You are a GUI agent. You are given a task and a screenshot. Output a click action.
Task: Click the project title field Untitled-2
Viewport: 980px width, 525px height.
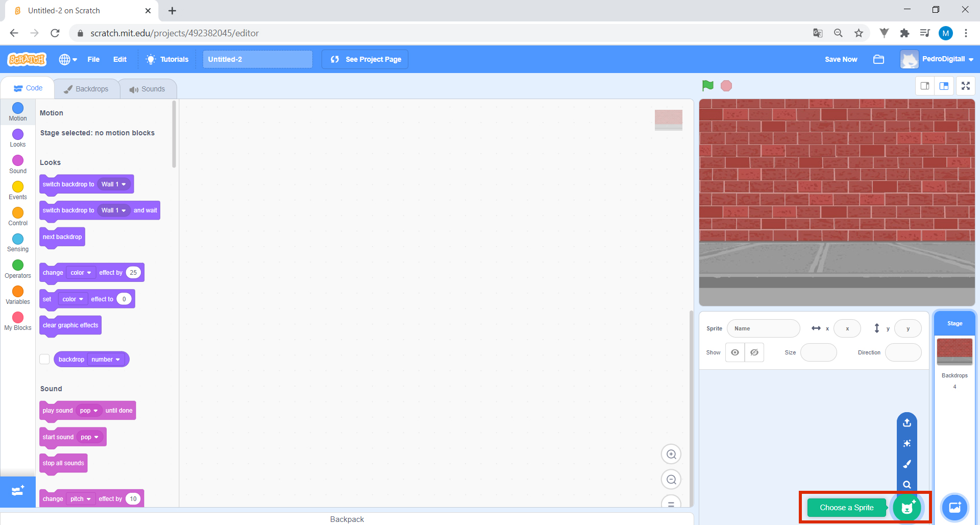pyautogui.click(x=258, y=59)
